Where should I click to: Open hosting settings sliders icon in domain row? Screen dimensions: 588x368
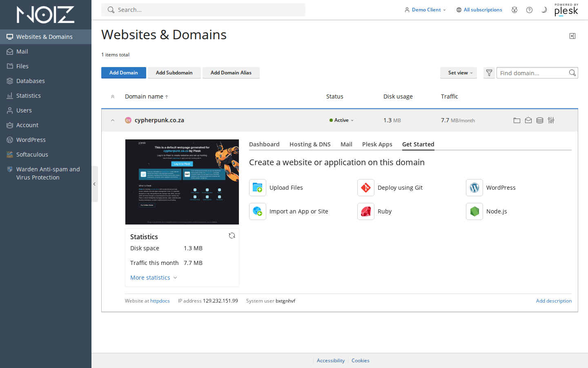551,120
